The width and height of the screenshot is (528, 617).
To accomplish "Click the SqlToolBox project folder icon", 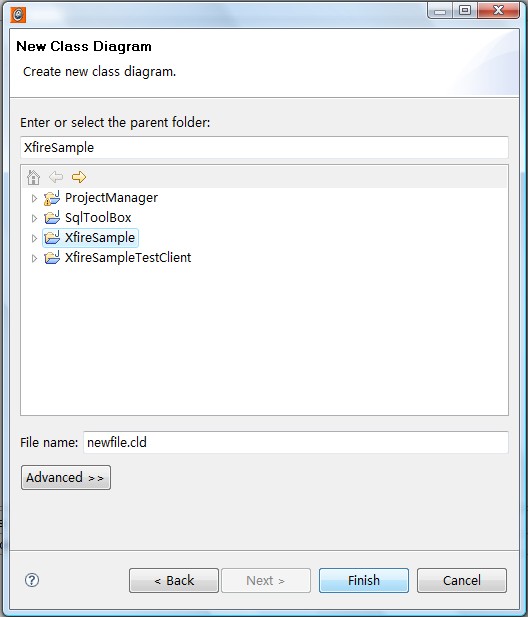I will [52, 218].
